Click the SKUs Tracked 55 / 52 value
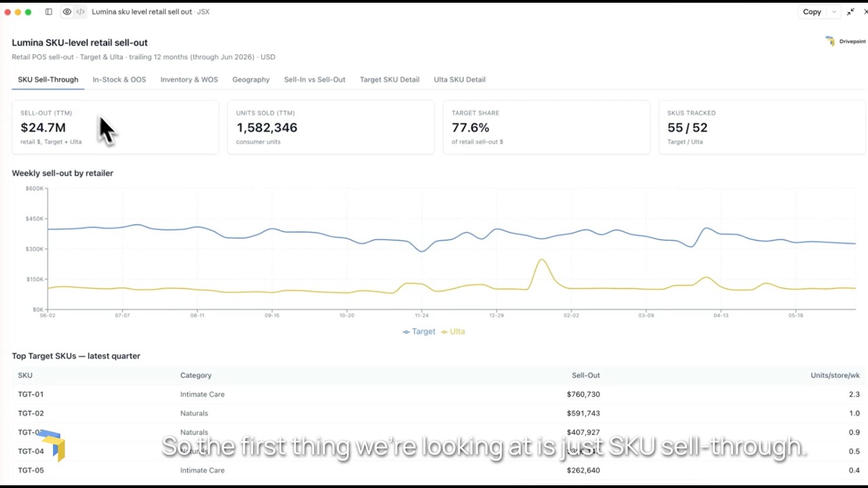Image resolution: width=868 pixels, height=488 pixels. (687, 127)
